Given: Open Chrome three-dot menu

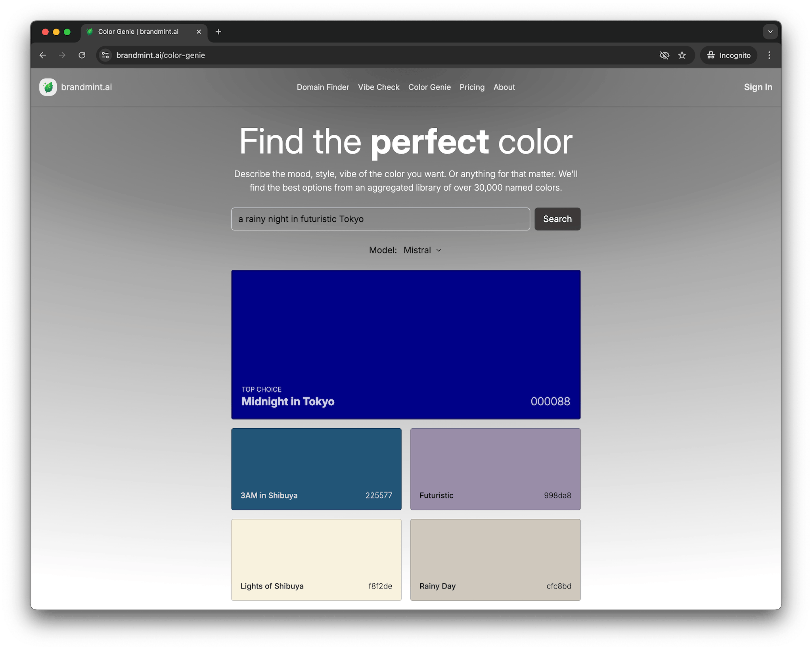Looking at the screenshot, I should tap(769, 55).
